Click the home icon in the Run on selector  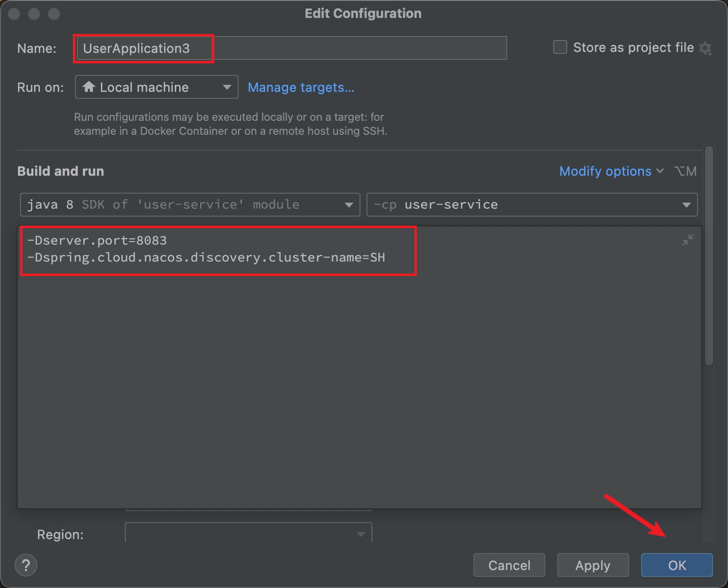tap(89, 87)
